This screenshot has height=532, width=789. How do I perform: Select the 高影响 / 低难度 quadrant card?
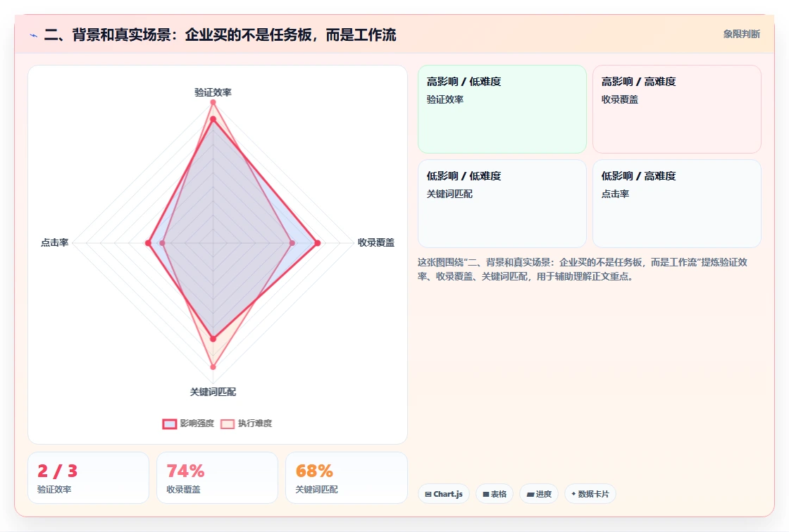pos(502,109)
